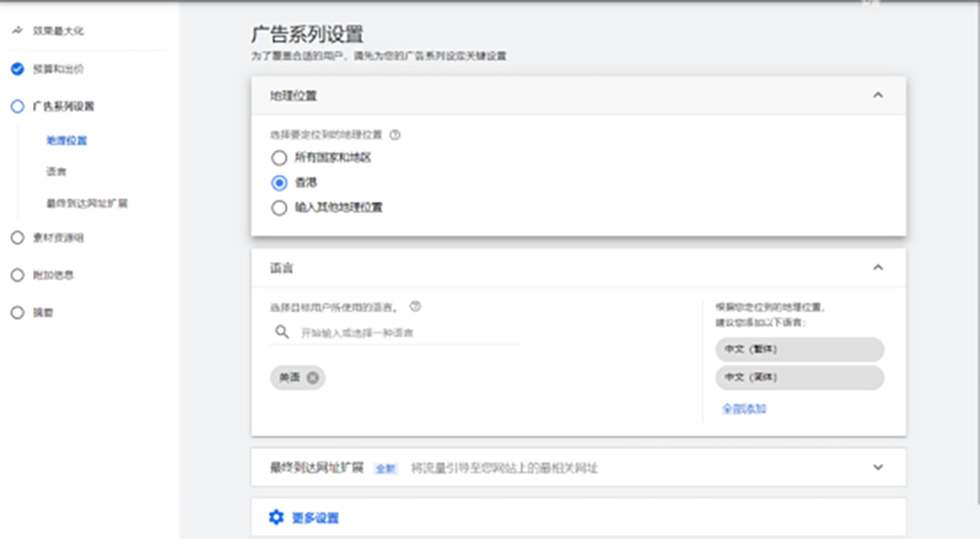Click the help icon next to 选择要定位到的地理位置

pos(395,135)
